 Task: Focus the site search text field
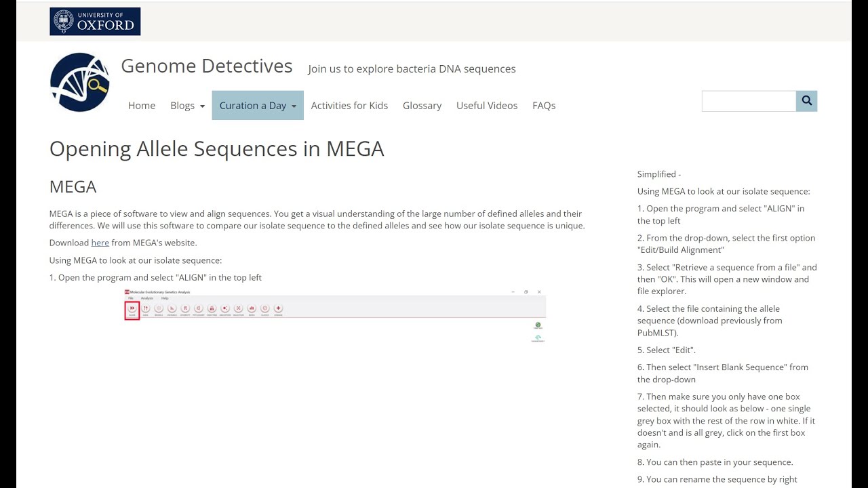pyautogui.click(x=749, y=101)
